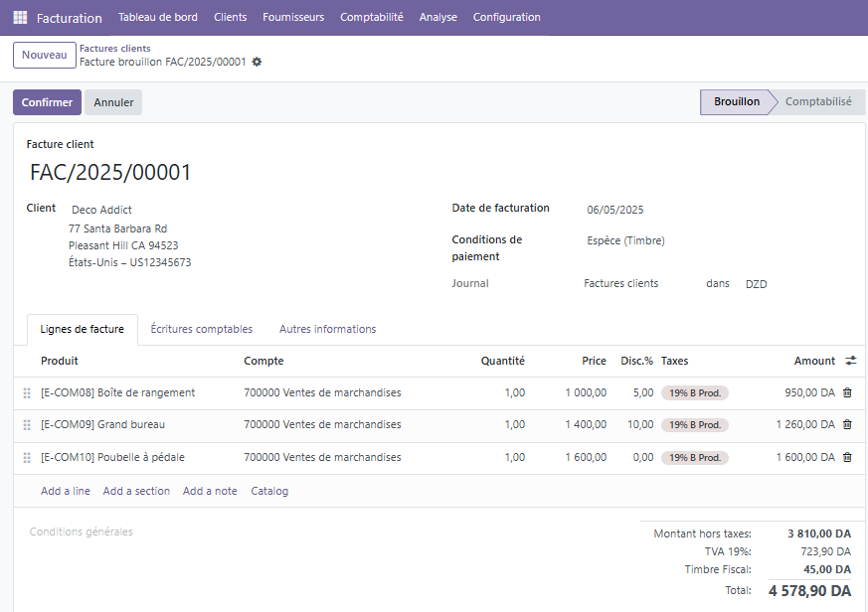This screenshot has width=868, height=612.
Task: Open the Fournisseurs menu
Action: (293, 17)
